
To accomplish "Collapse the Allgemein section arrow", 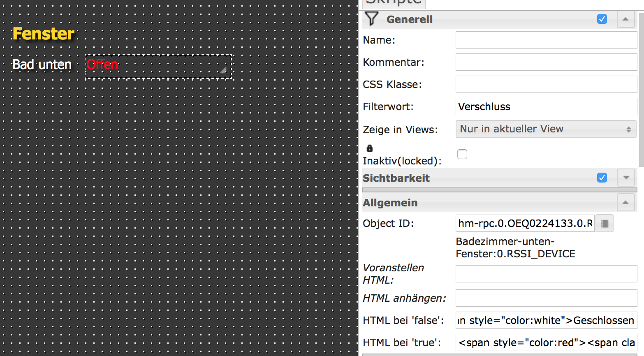I will tap(625, 202).
